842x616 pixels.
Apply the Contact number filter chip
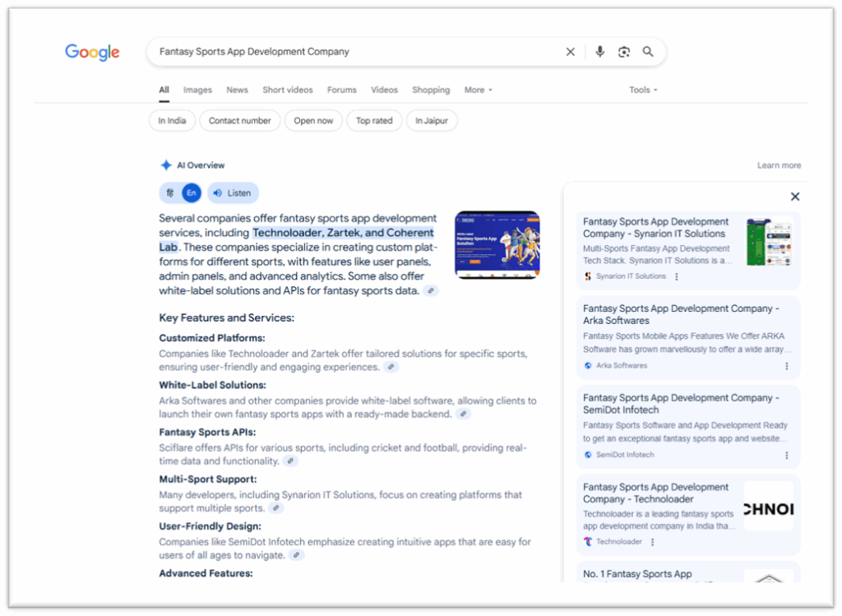(x=239, y=120)
